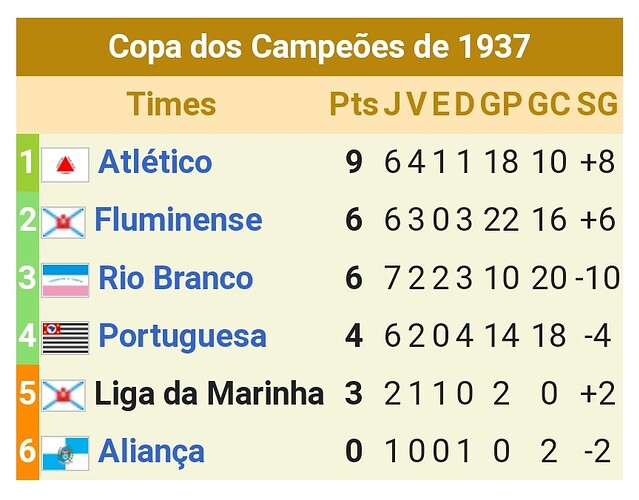Click the SG column header
639x500 pixels.
click(x=597, y=104)
